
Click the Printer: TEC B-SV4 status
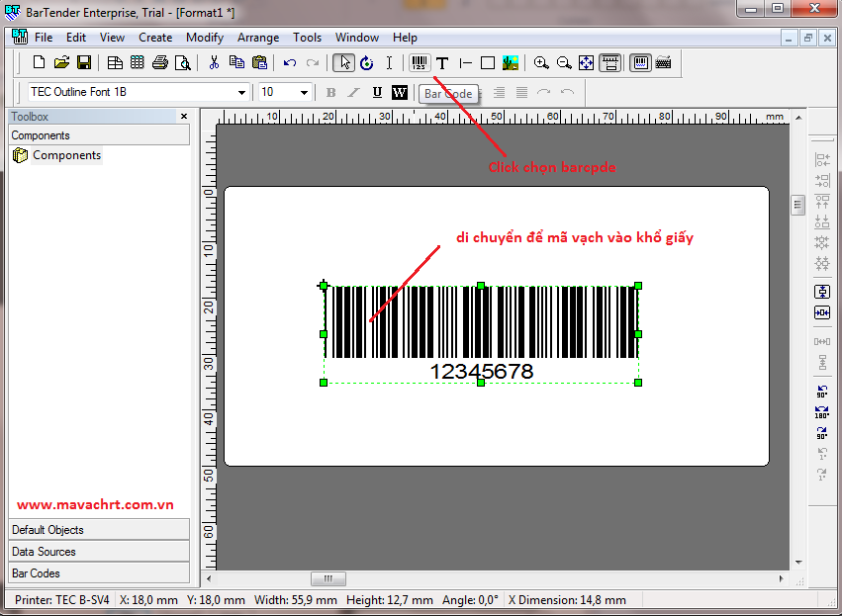click(61, 600)
